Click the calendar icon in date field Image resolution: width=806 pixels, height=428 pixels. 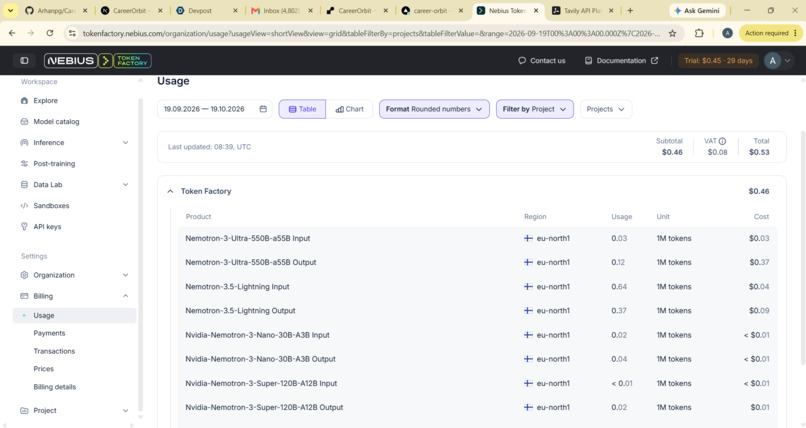point(263,109)
